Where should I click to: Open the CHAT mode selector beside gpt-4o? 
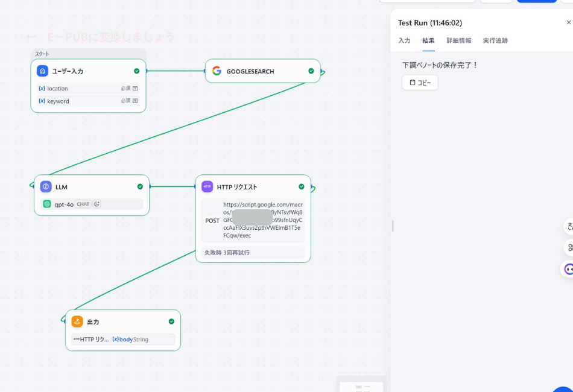83,204
